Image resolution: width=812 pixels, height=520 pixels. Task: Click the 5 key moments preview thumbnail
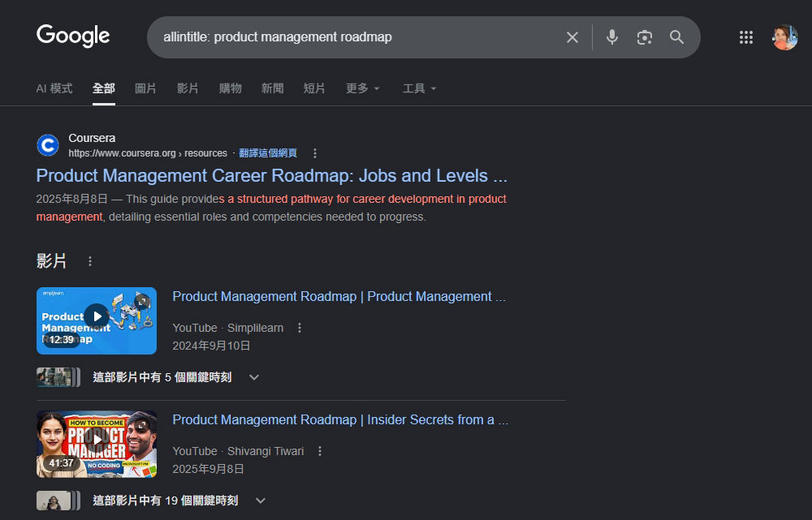(58, 377)
